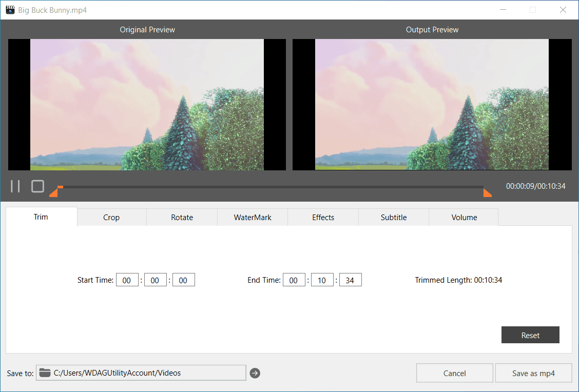Open the Volume tab
The width and height of the screenshot is (579, 392).
click(x=464, y=218)
